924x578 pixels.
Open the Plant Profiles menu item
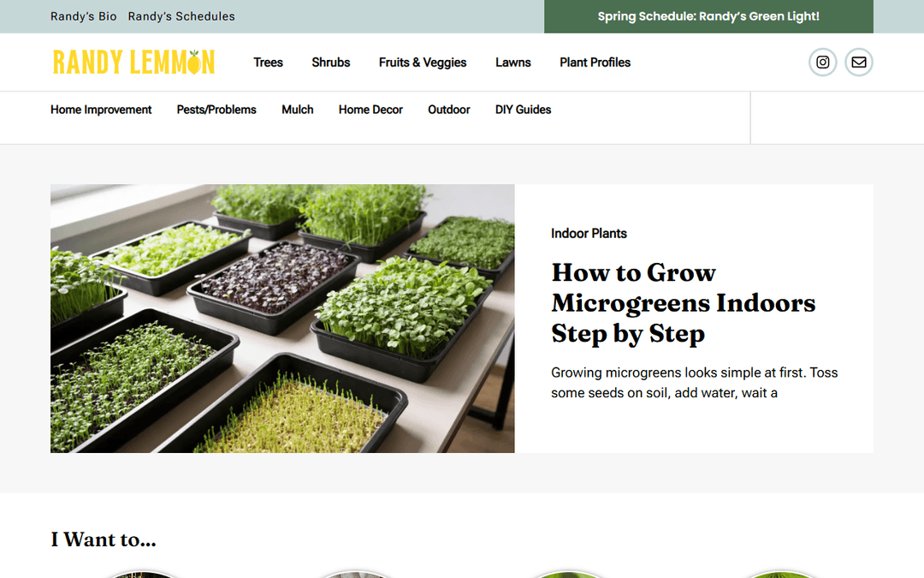pos(595,63)
